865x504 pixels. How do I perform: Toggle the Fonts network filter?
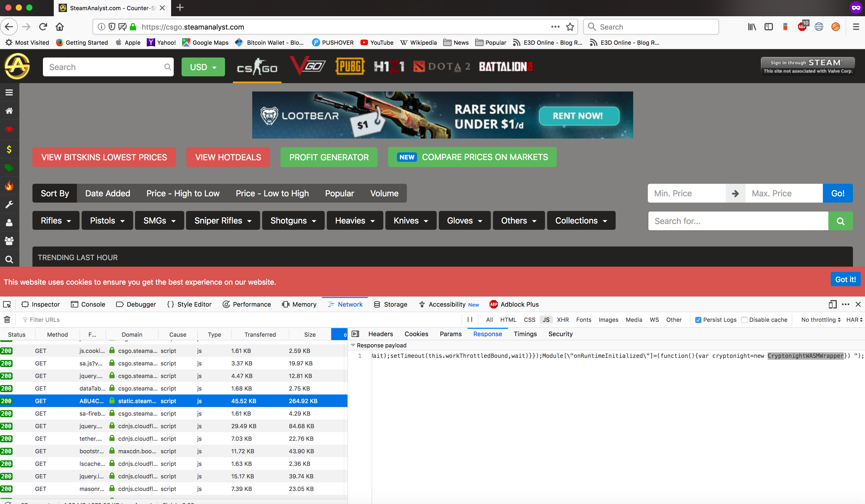pyautogui.click(x=583, y=319)
